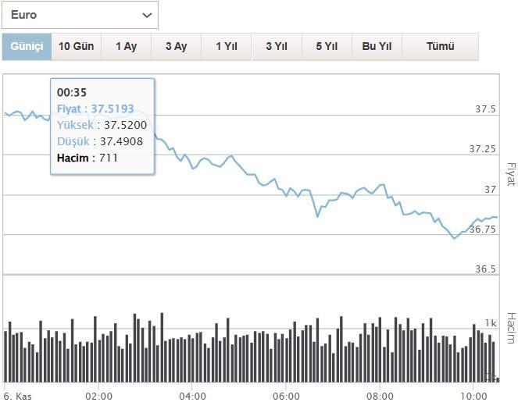518x420 pixels.
Task: Select the Bu Yıl tab
Action: [377, 47]
